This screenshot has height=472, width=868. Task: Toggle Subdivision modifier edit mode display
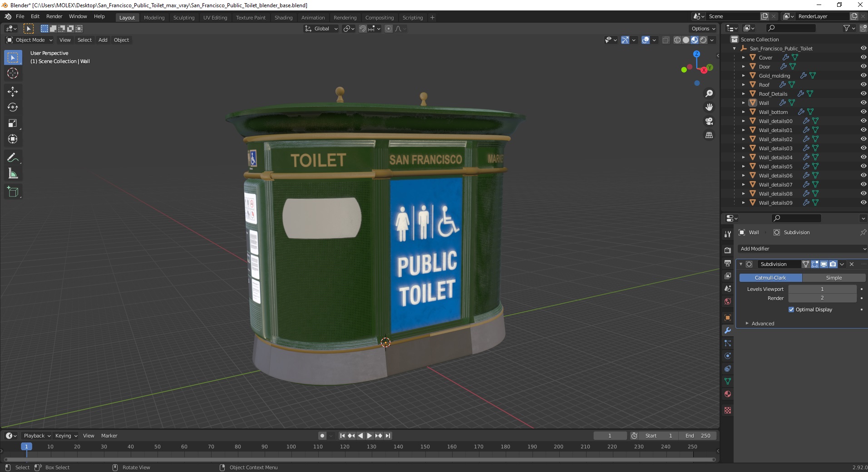[x=815, y=264]
